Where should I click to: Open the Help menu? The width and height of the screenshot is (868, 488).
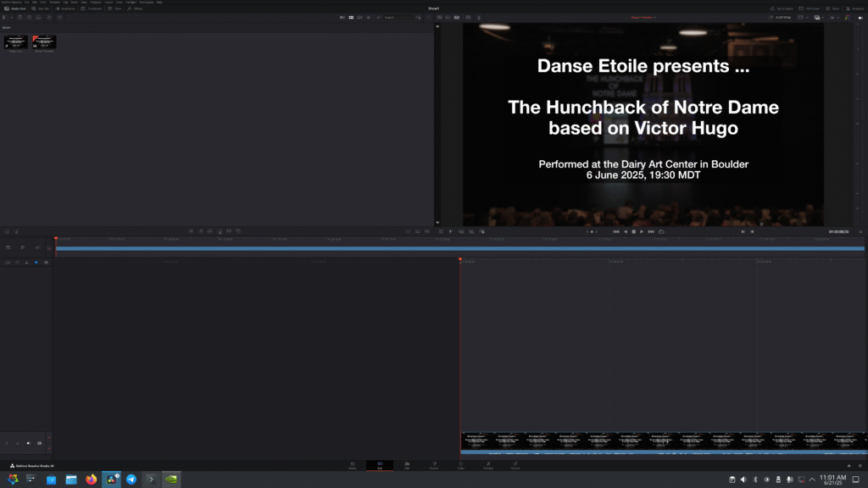point(159,3)
